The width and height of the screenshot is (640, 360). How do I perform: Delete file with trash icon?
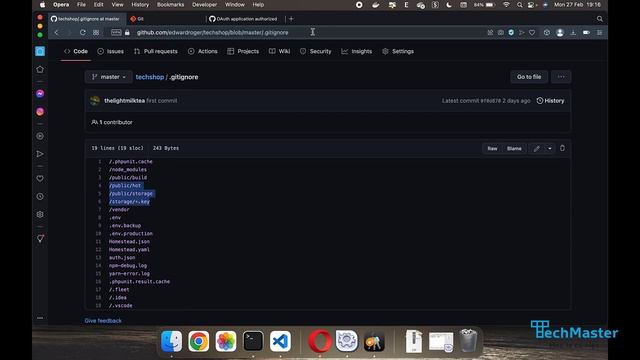[x=562, y=148]
